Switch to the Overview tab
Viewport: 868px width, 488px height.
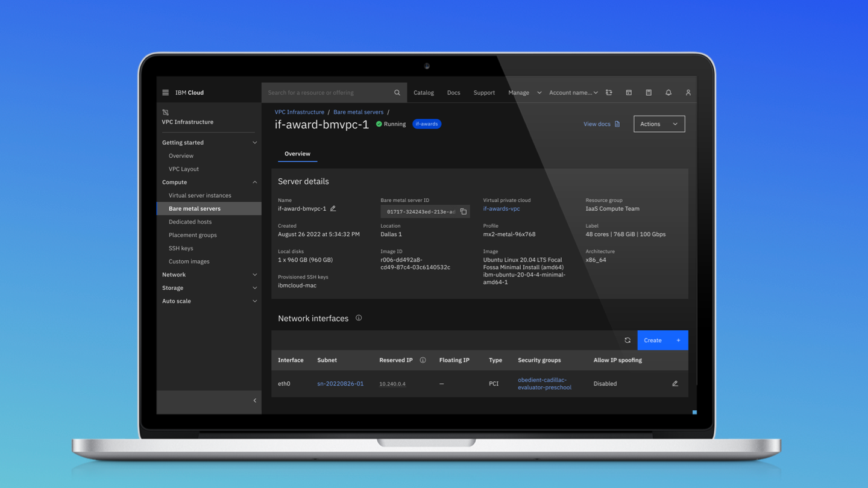tap(297, 154)
